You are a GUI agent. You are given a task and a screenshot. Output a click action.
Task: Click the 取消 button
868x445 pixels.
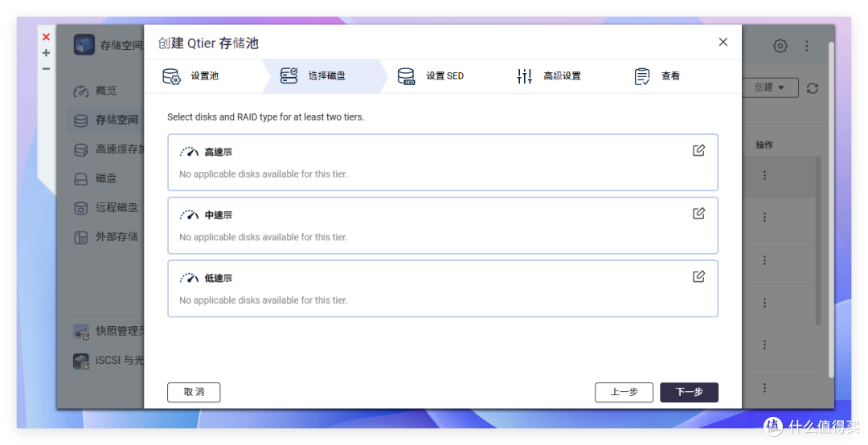tap(194, 393)
